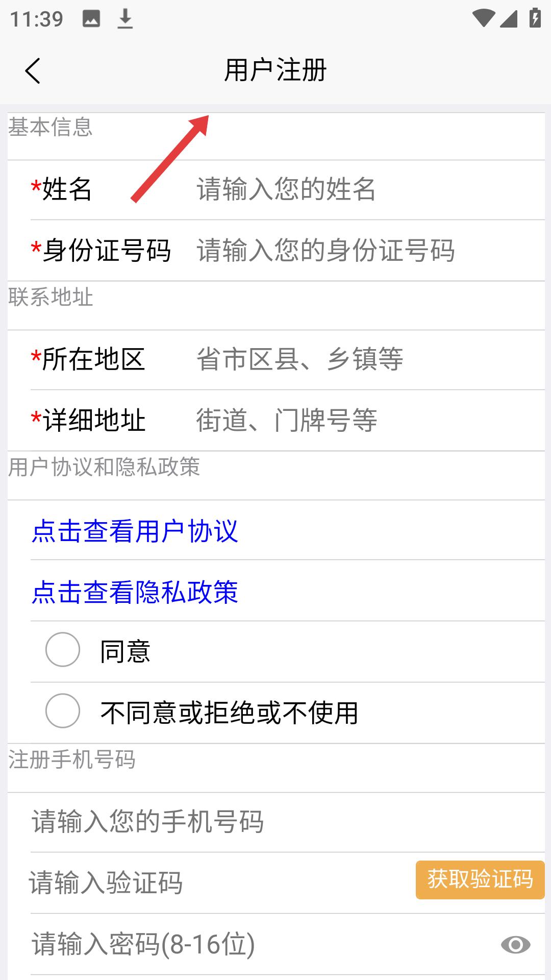The height and width of the screenshot is (980, 551).
Task: Tap the verification code input field
Action: point(214,883)
